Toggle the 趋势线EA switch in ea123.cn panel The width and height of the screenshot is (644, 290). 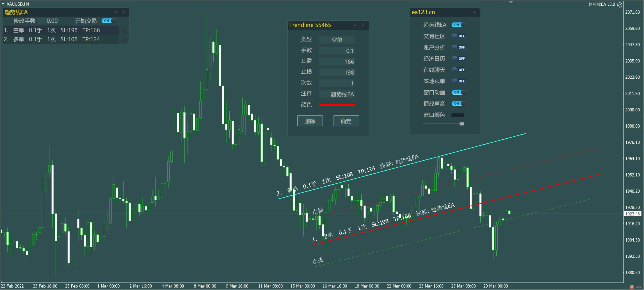(x=459, y=25)
